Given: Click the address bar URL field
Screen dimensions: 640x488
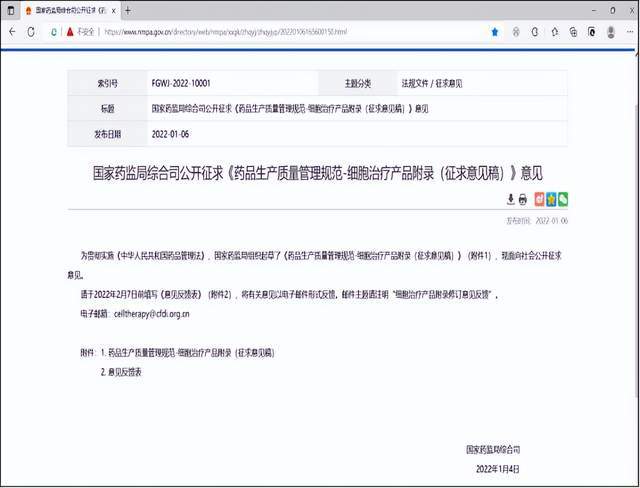Looking at the screenshot, I should coord(250,32).
